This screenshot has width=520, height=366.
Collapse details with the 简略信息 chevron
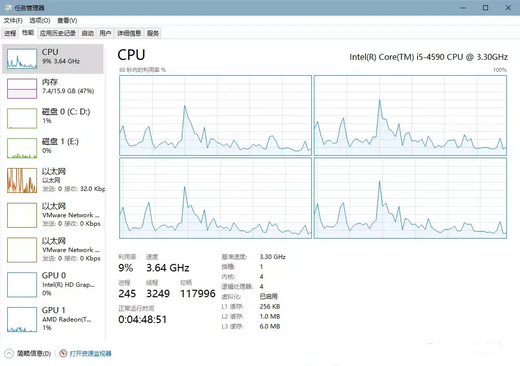coord(9,353)
